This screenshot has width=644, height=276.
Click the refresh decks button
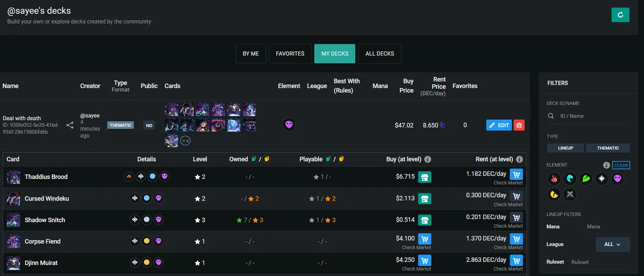620,15
